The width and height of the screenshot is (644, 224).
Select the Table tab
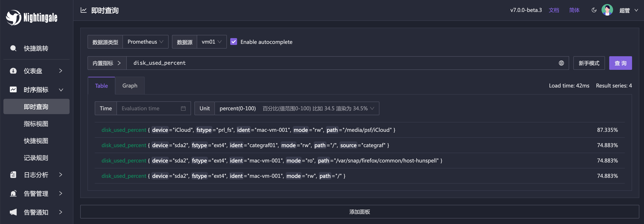coord(101,86)
